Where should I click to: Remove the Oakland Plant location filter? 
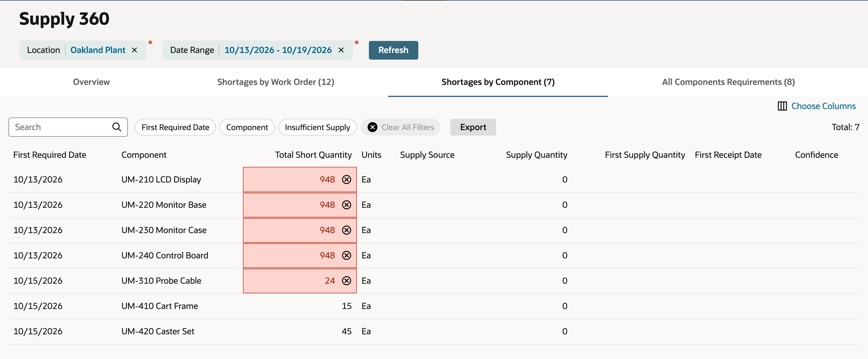134,50
